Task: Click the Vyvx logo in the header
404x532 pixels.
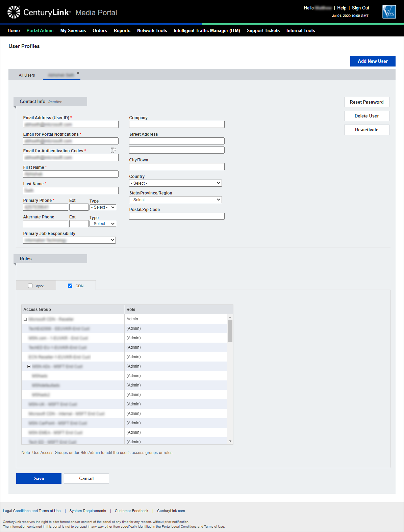Action: click(x=389, y=12)
